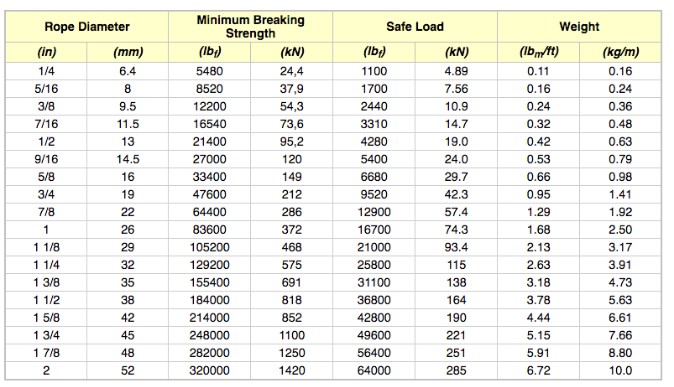The image size is (674, 387).
Task: Click safe load value 5400
Action: pyautogui.click(x=374, y=160)
